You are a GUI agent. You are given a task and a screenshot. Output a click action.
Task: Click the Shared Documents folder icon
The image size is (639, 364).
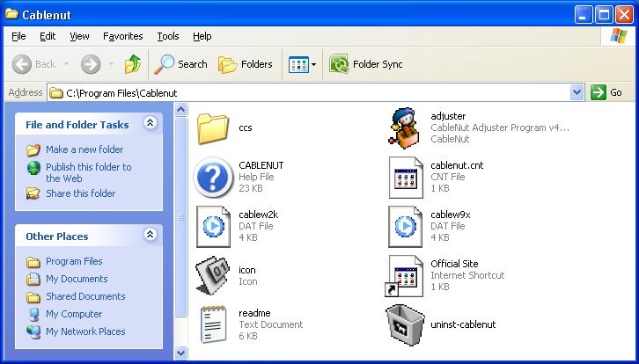coord(33,297)
